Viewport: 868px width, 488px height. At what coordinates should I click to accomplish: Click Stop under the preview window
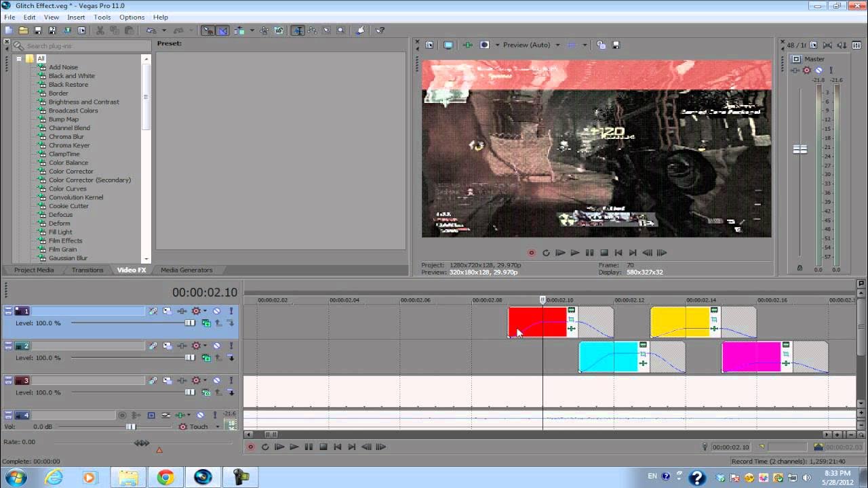604,253
